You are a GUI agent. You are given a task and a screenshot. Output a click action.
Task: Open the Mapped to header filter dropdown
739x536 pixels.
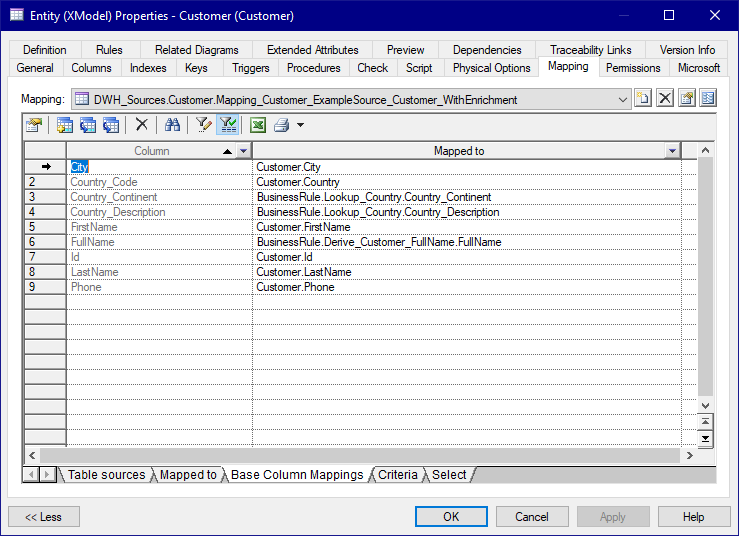point(672,151)
